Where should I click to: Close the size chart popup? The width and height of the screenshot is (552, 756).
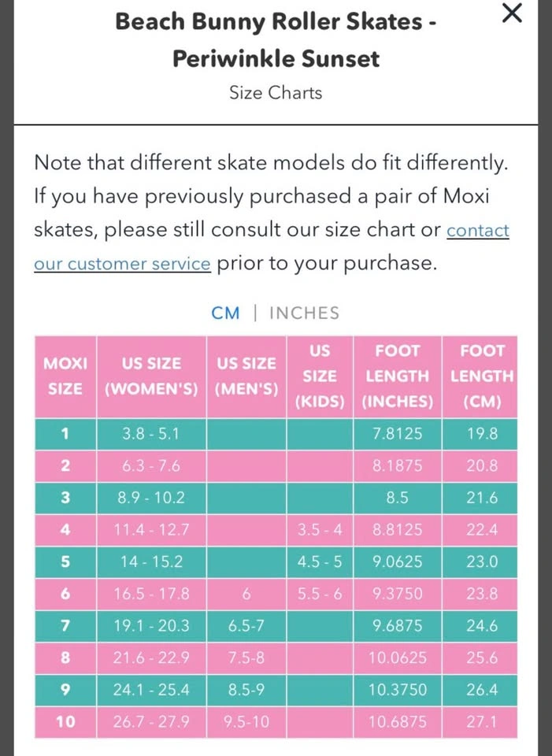click(512, 13)
